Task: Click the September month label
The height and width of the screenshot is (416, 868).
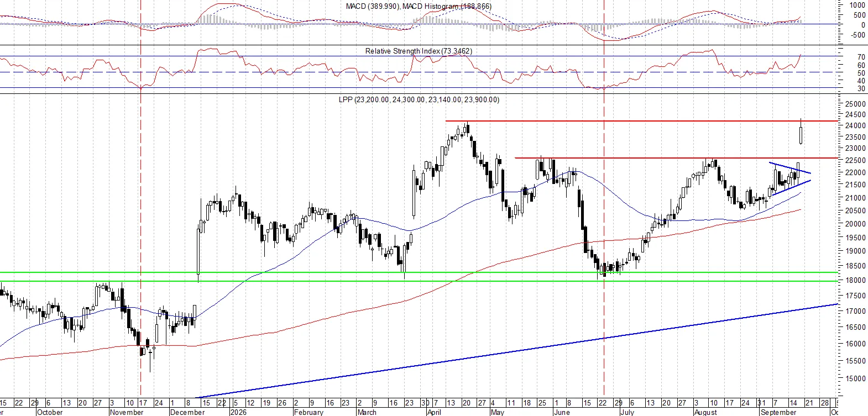Action: click(778, 412)
